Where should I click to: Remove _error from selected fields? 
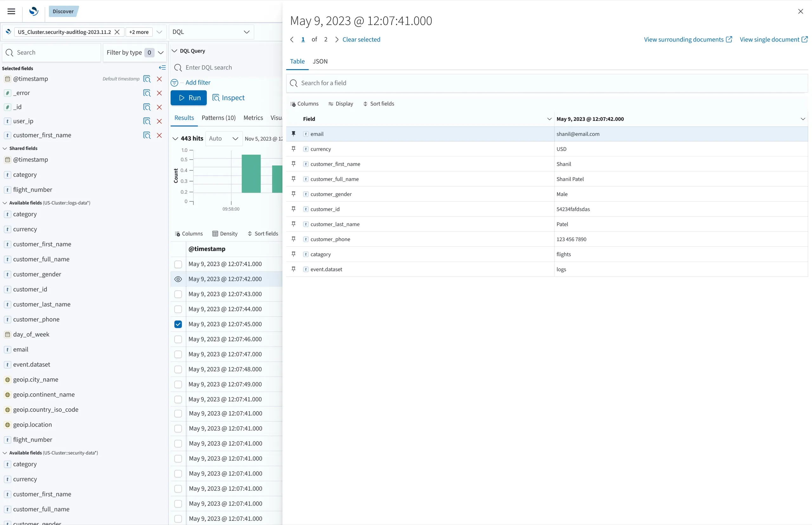click(159, 93)
